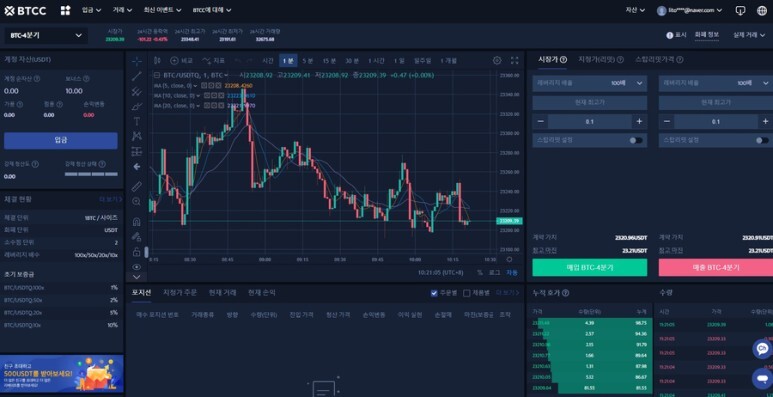
Task: Click 더보기 link in 체결 현황
Action: point(110,200)
